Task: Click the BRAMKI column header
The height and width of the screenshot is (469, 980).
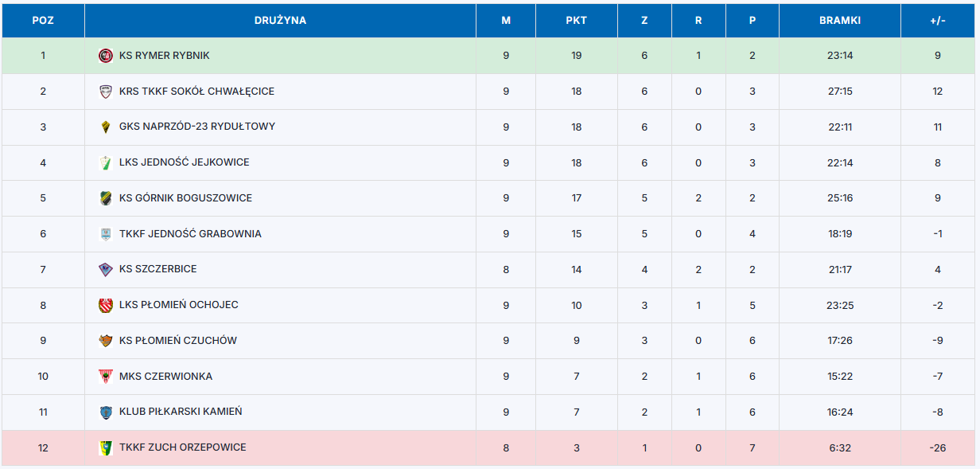Action: pos(839,21)
